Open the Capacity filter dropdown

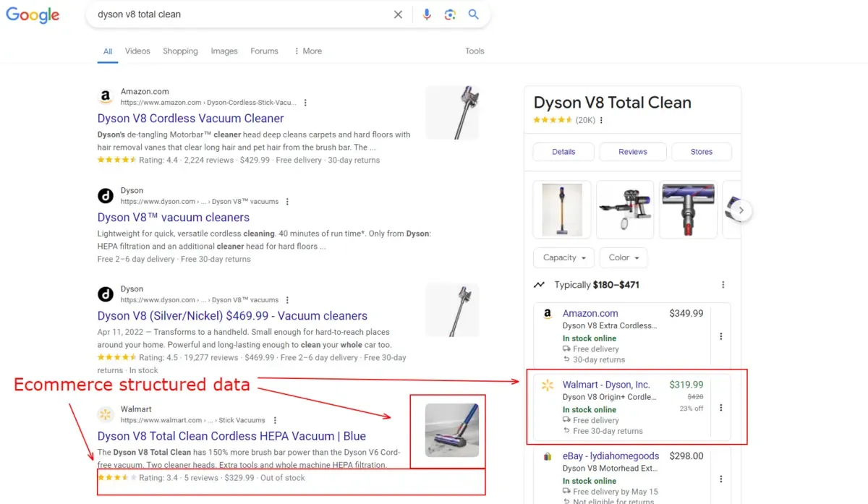[x=563, y=257]
